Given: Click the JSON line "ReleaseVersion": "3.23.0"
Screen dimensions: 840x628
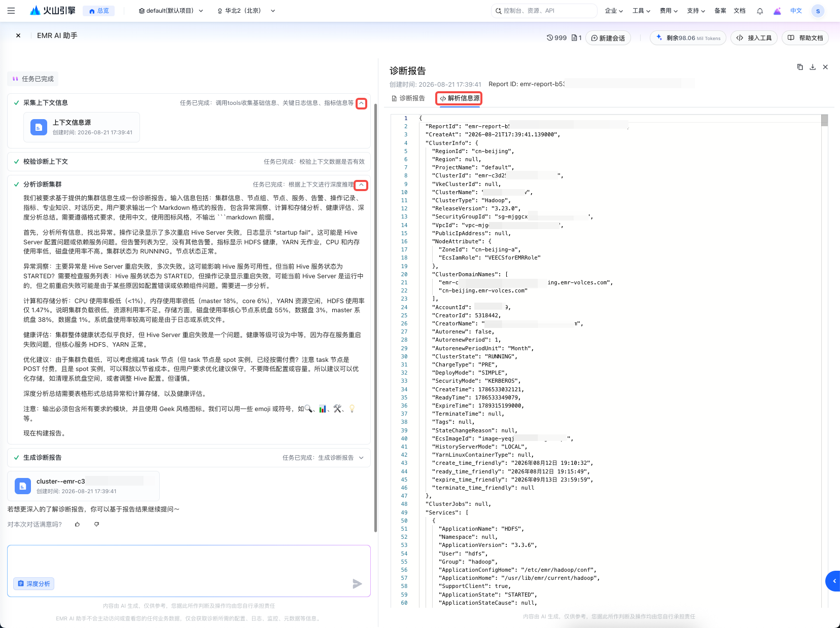Looking at the screenshot, I should coord(476,209).
